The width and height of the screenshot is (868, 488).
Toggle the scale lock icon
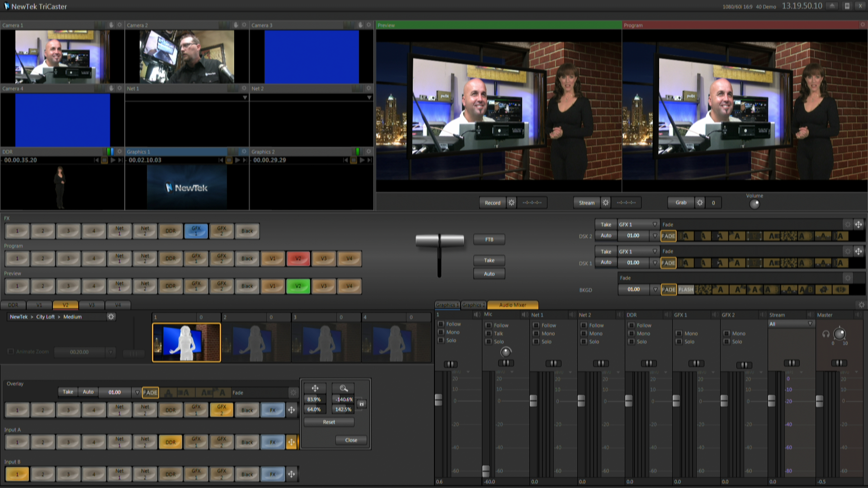(x=361, y=404)
